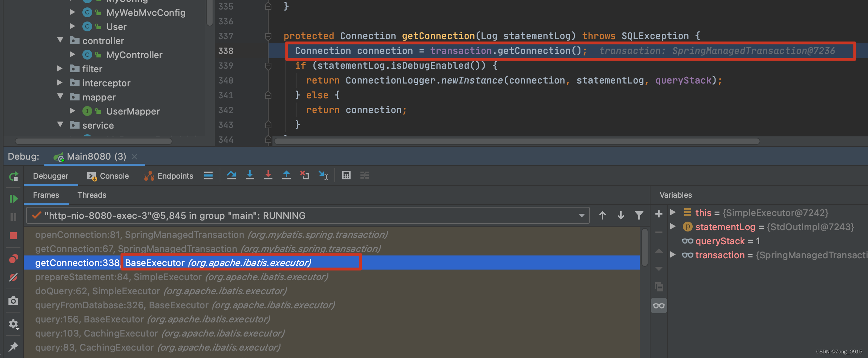
Task: Click Show Execution Point icon
Action: pyautogui.click(x=208, y=175)
